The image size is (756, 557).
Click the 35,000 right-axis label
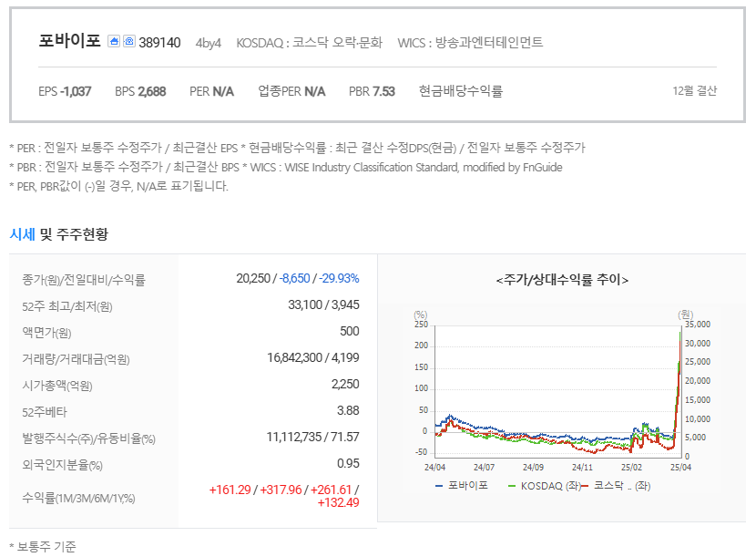click(x=698, y=325)
